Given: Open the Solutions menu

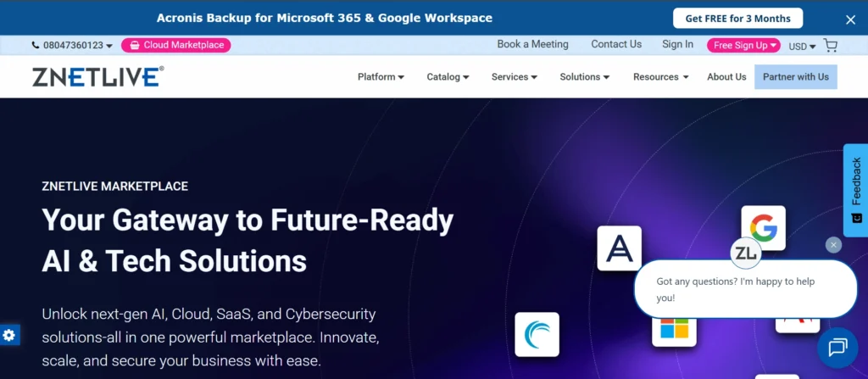Looking at the screenshot, I should pos(585,77).
